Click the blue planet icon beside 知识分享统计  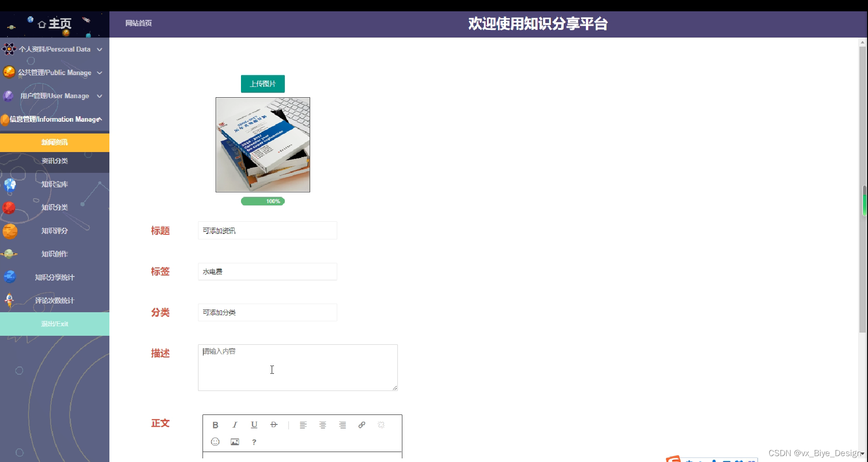[9, 277]
